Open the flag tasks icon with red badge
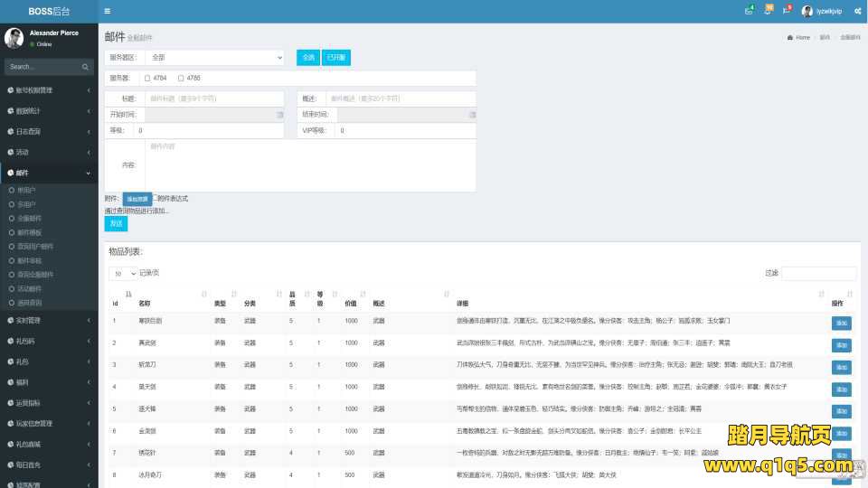Viewport: 868px width, 488px height. point(787,11)
